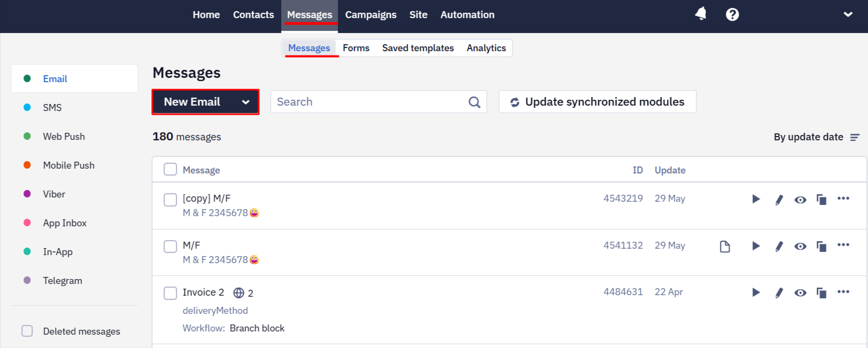Switch to the Forms tab

coord(356,48)
